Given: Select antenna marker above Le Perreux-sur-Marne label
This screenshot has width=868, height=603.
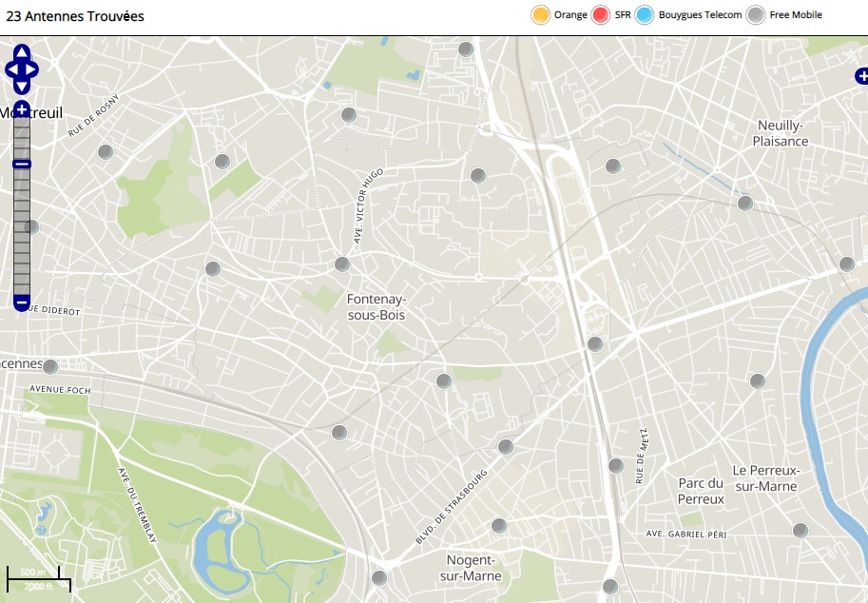Looking at the screenshot, I should (758, 381).
